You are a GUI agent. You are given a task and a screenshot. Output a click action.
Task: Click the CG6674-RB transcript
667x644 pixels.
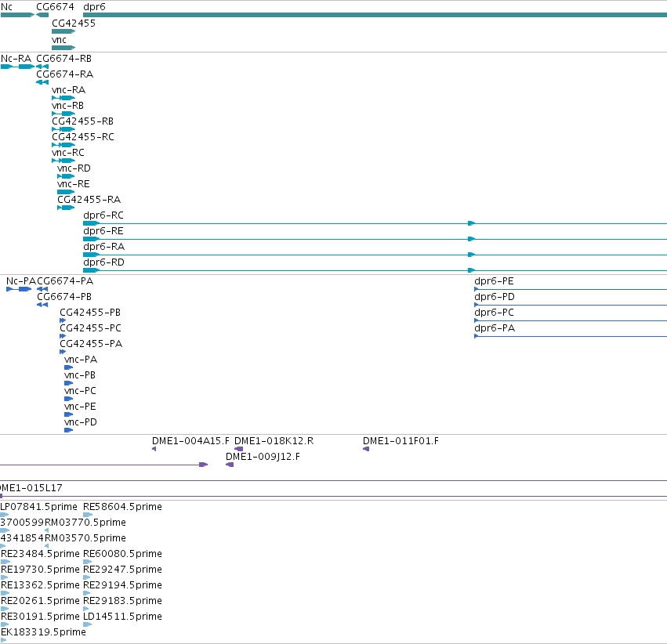(42, 67)
